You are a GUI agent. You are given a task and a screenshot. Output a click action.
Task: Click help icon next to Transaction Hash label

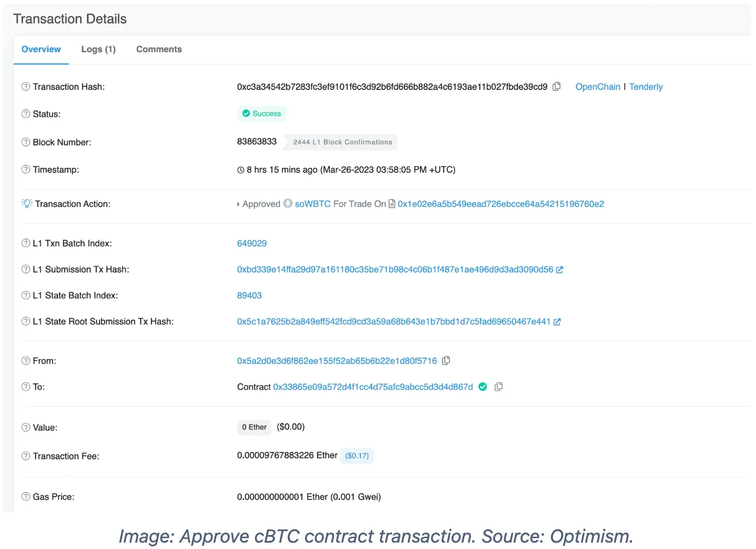[25, 87]
